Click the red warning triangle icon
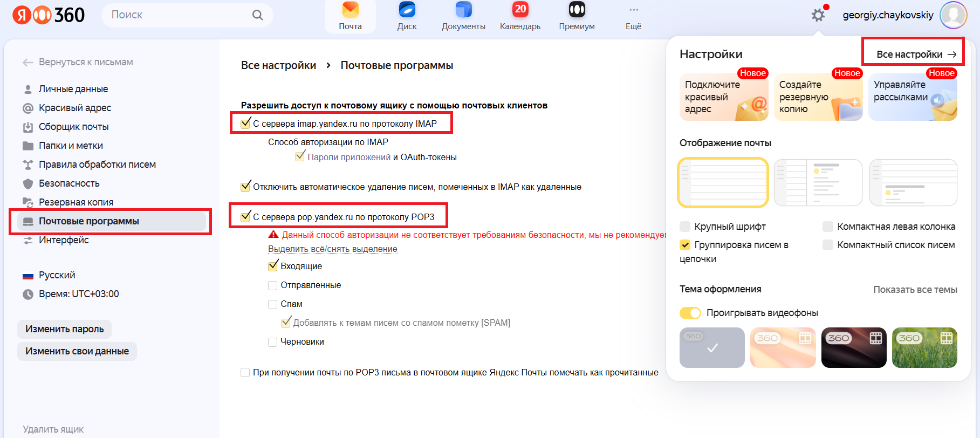Screen dimensions: 980x438 (x=273, y=235)
